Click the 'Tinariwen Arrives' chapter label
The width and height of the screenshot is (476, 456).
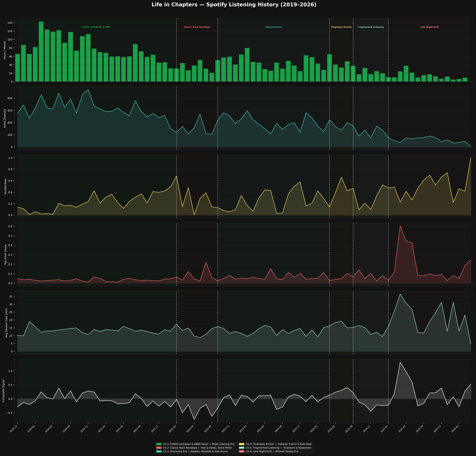[x=341, y=27]
